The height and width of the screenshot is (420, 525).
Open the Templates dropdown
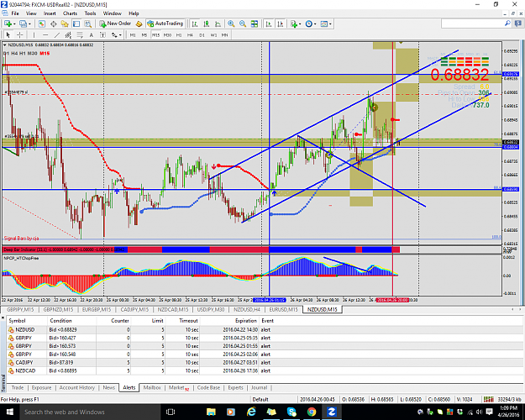[326, 24]
